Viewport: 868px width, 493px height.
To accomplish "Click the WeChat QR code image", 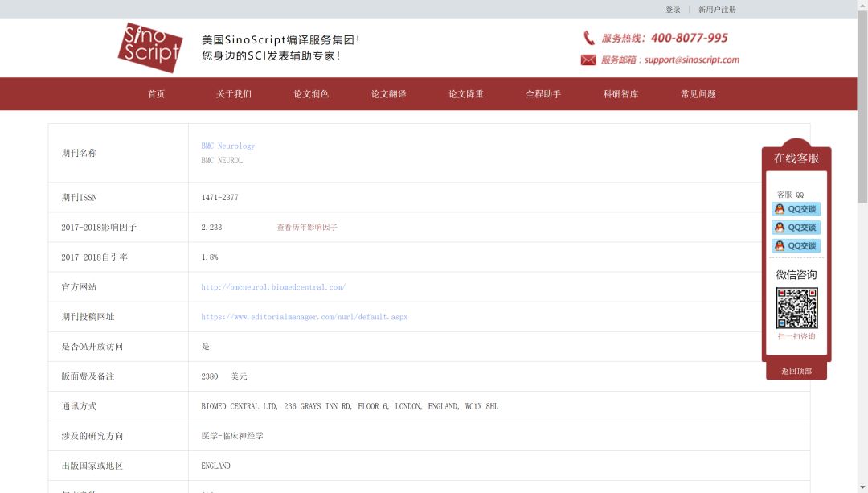I will (796, 308).
